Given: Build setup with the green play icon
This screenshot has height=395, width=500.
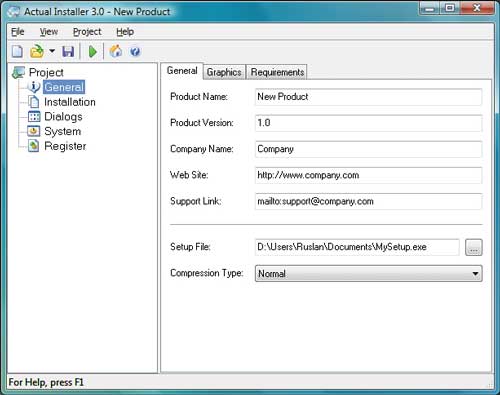Looking at the screenshot, I should (x=93, y=52).
